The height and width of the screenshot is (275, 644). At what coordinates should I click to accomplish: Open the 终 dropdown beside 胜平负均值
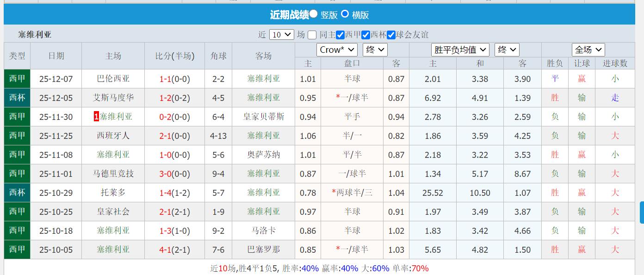pos(508,50)
